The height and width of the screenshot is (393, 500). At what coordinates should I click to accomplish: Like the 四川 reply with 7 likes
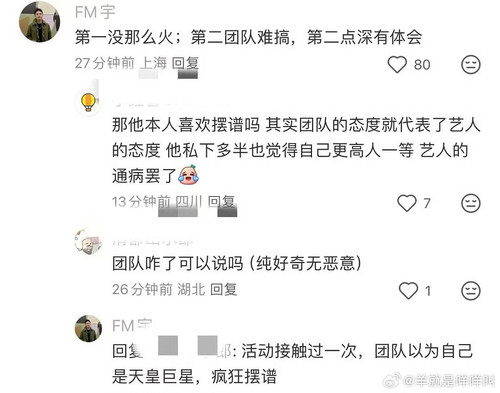point(407,203)
